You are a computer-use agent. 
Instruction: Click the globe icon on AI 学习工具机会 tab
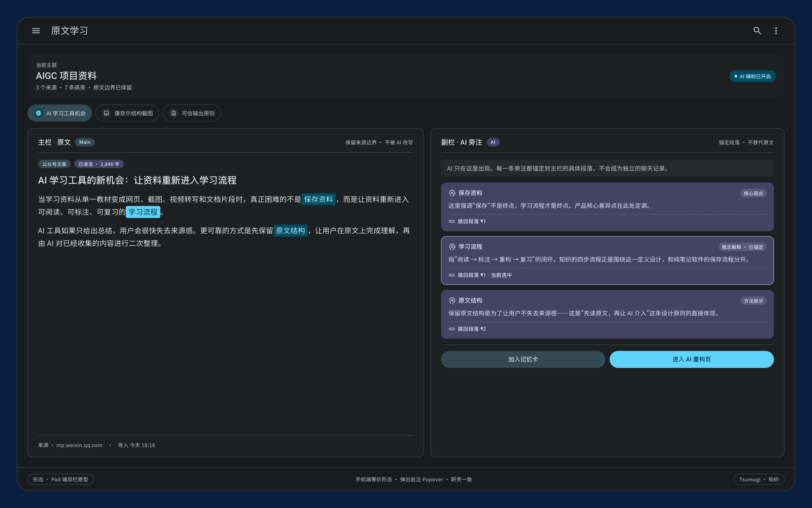tap(38, 113)
